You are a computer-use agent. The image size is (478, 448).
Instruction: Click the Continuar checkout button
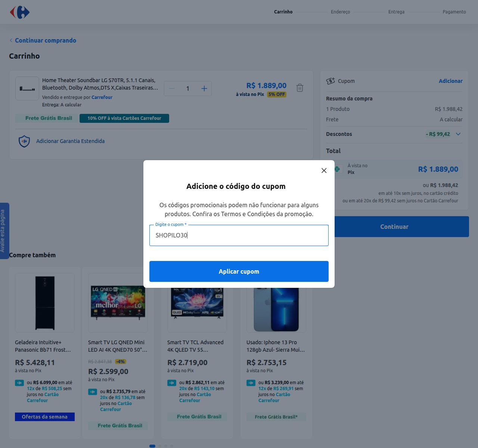coord(394,227)
